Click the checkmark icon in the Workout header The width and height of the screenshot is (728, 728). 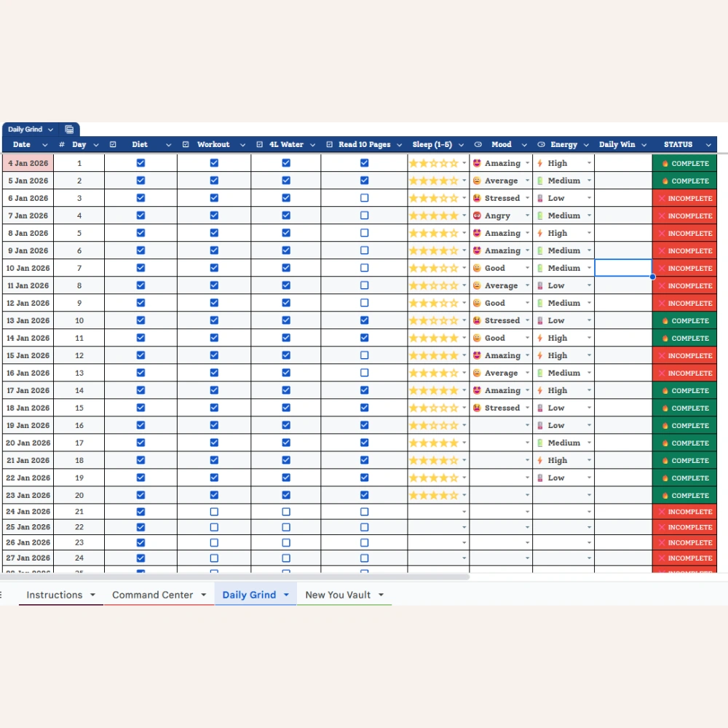coord(187,144)
